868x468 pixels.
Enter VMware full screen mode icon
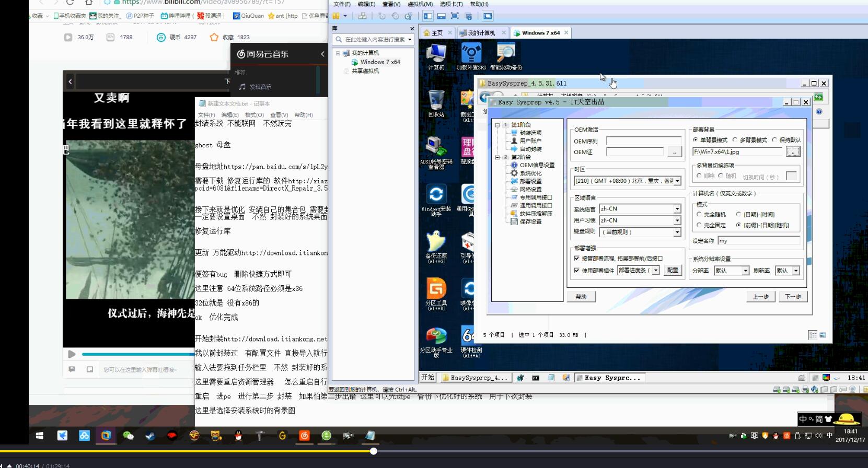455,16
